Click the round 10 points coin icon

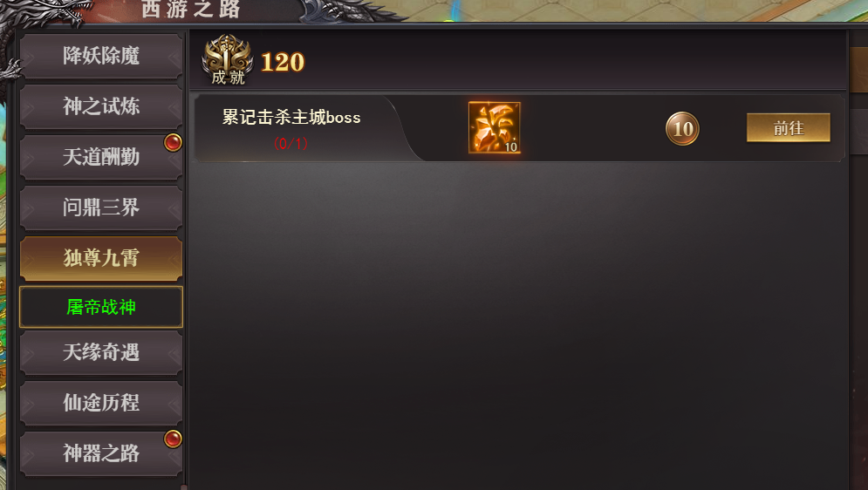pyautogui.click(x=682, y=128)
